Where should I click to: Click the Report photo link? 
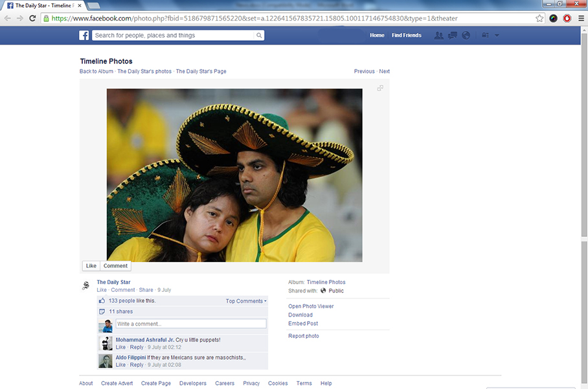303,336
